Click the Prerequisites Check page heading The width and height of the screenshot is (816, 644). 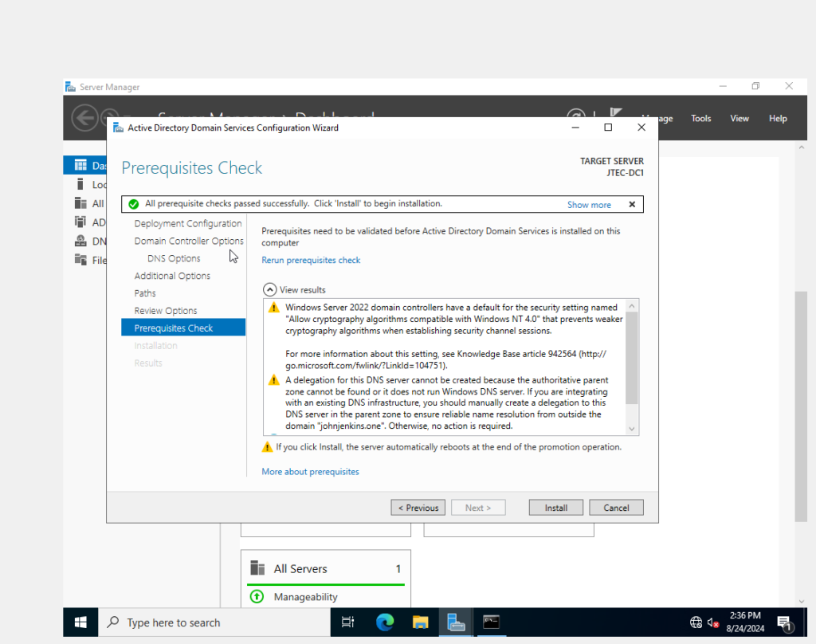coord(191,167)
